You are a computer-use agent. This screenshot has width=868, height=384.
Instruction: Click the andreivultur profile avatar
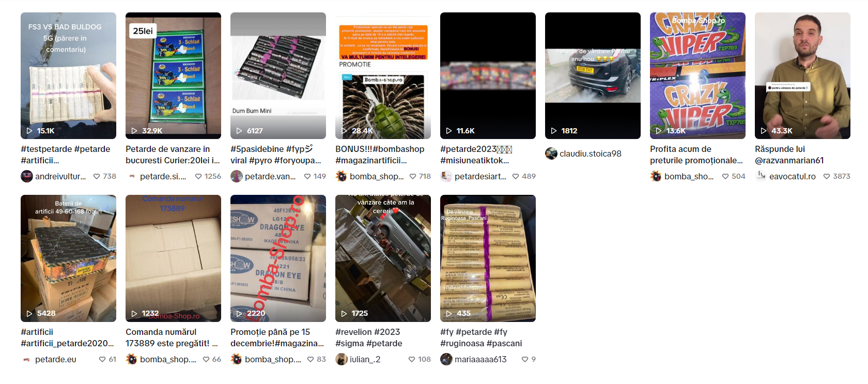27,176
